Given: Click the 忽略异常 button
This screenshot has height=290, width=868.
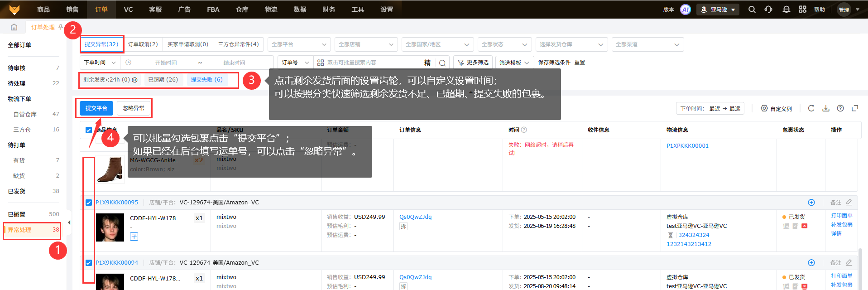Looking at the screenshot, I should [x=134, y=108].
